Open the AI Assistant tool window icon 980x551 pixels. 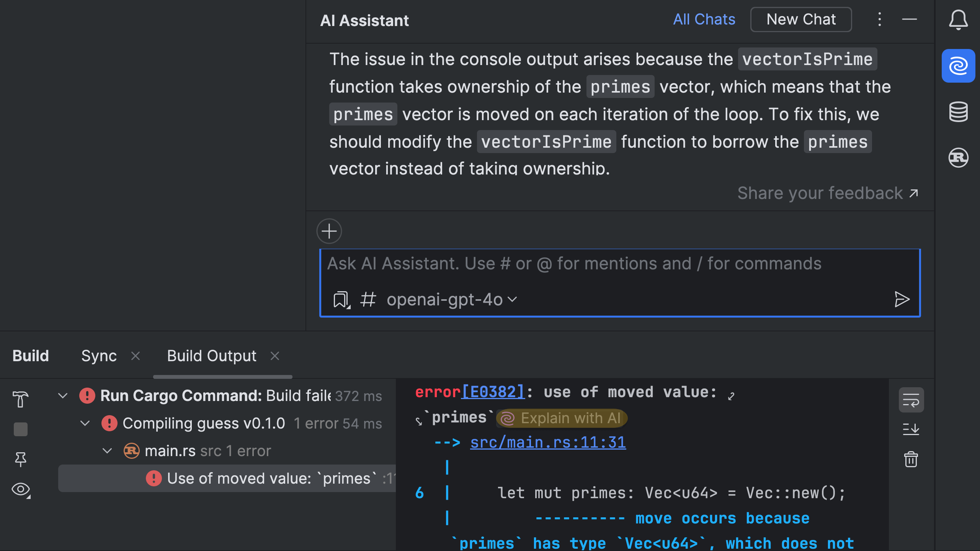[x=958, y=66]
